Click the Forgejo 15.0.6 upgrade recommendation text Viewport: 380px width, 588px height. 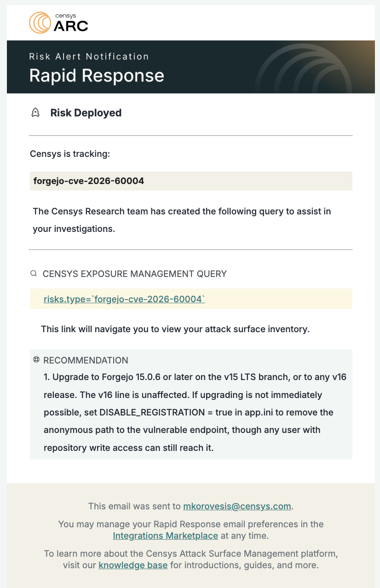pos(195,412)
